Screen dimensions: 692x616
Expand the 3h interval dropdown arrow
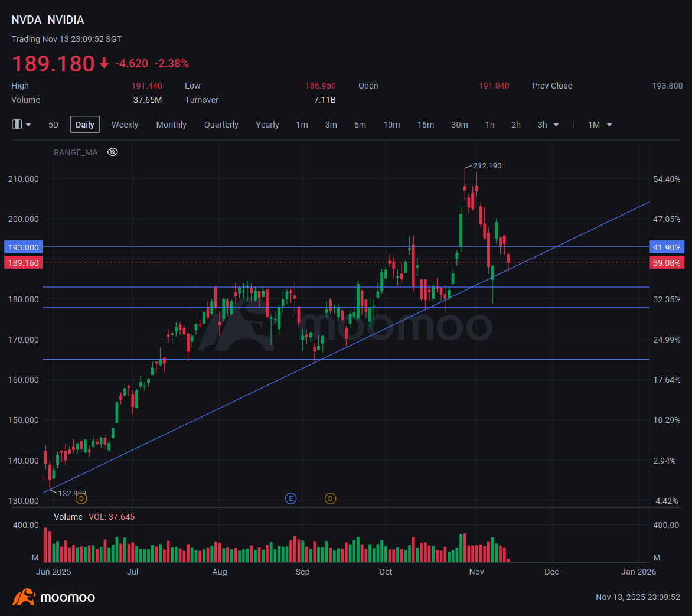click(x=556, y=125)
